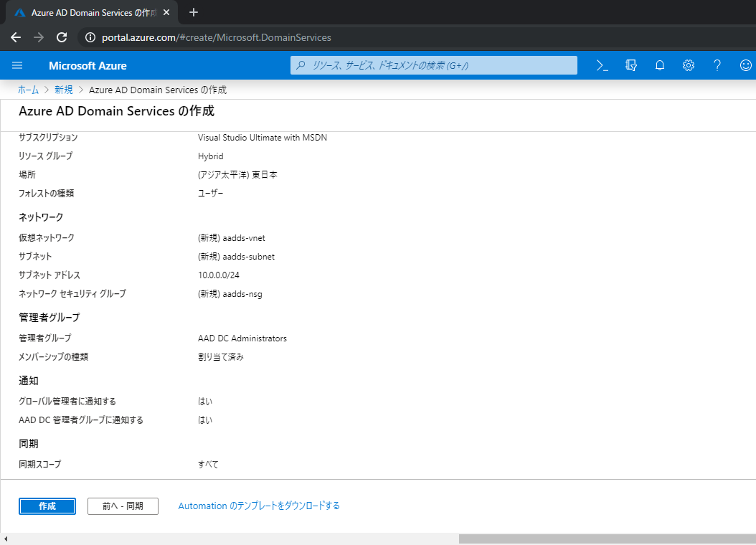Select the subnet value aadds-subnet

pos(236,257)
